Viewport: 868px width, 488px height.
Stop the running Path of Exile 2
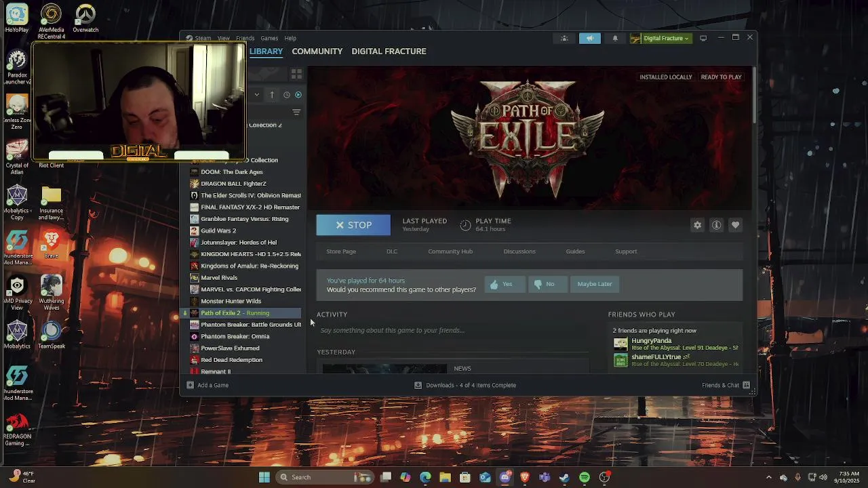[353, 225]
